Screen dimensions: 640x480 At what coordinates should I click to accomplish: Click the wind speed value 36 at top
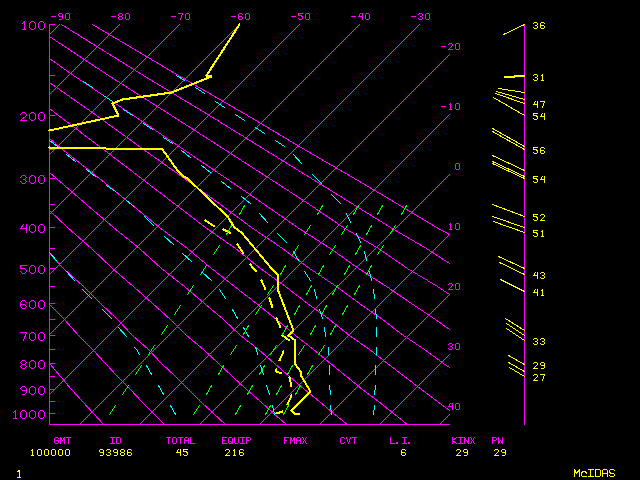click(538, 26)
